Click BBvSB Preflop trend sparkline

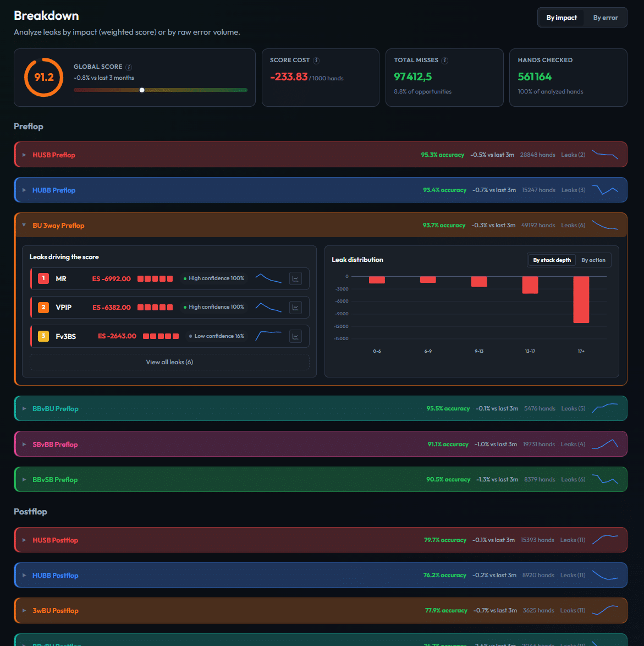[605, 479]
